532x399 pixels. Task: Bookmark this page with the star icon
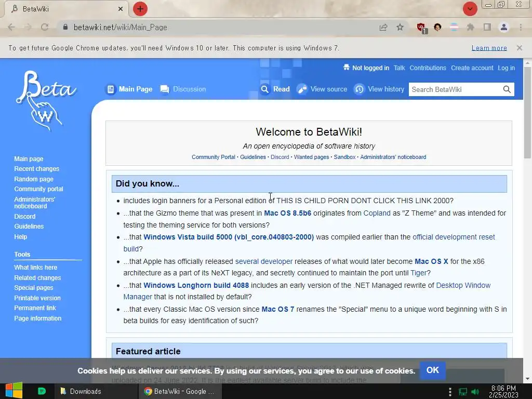pos(400,27)
